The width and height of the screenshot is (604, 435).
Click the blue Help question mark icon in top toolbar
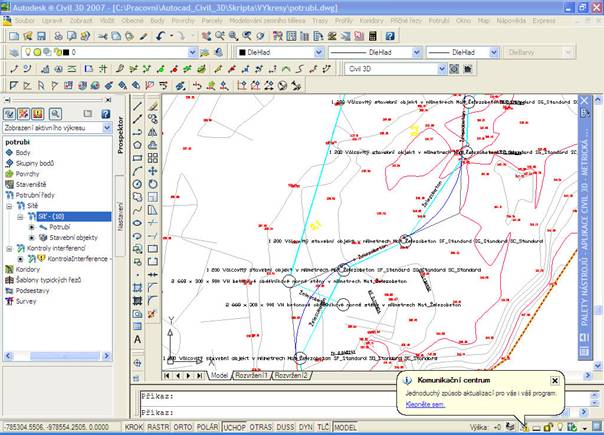click(x=390, y=36)
